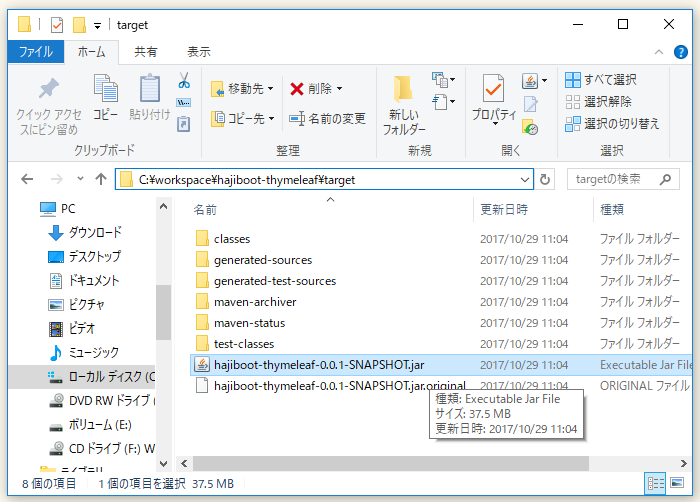Viewport: 700px width, 502px height.
Task: Click the navigation pane's scroll down arrow
Action: pyautogui.click(x=163, y=464)
